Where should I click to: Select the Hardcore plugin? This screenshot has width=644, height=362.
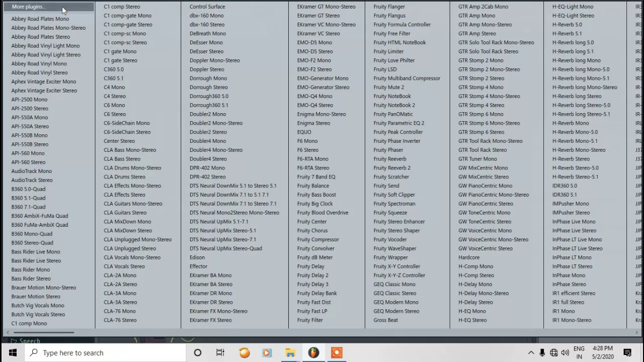[469, 257]
